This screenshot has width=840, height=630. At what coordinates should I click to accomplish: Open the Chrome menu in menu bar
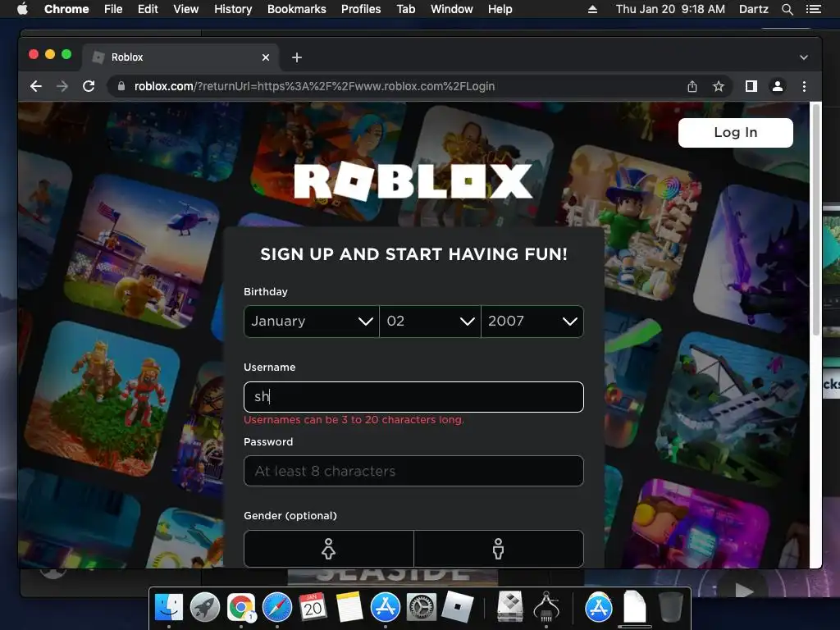[x=66, y=9]
